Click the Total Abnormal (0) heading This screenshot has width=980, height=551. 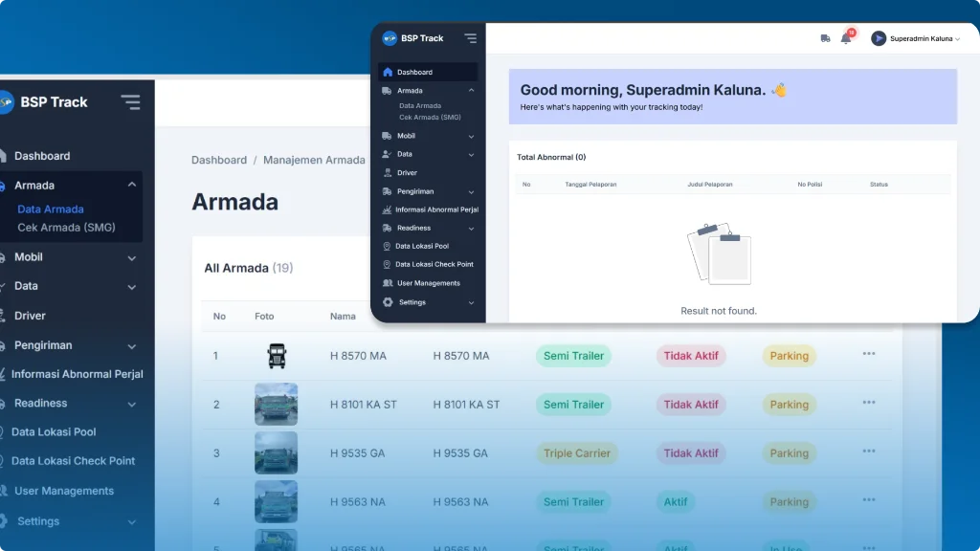pos(550,157)
